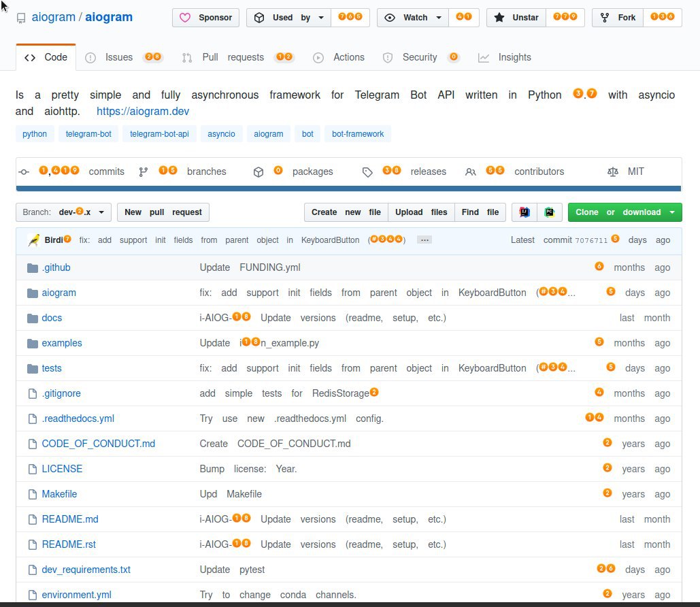Image resolution: width=700 pixels, height=607 pixels.
Task: Click the Sponsor button
Action: click(206, 18)
